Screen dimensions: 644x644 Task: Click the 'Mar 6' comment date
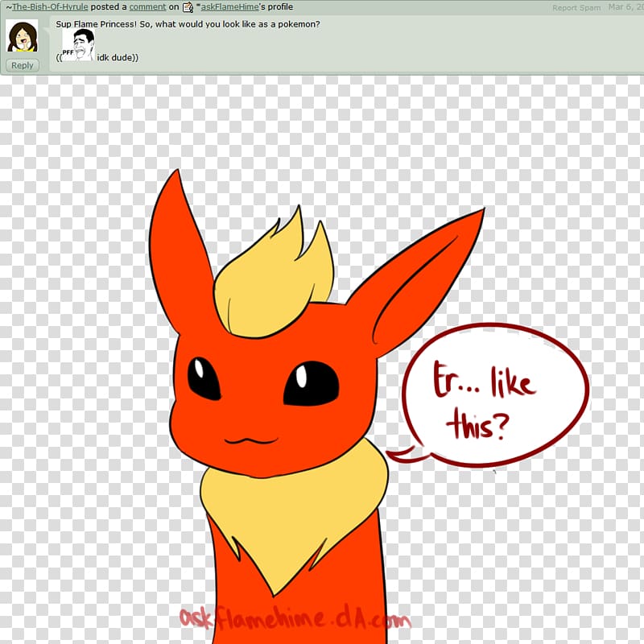click(x=625, y=7)
